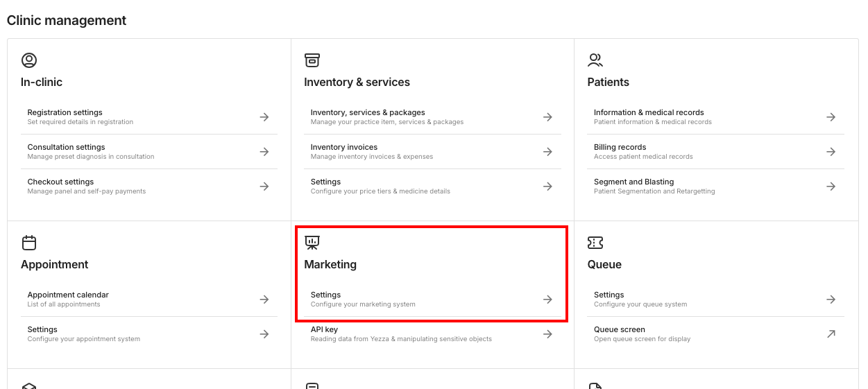
Task: Click arrow beside Inventory, services & packages
Action: click(x=547, y=117)
